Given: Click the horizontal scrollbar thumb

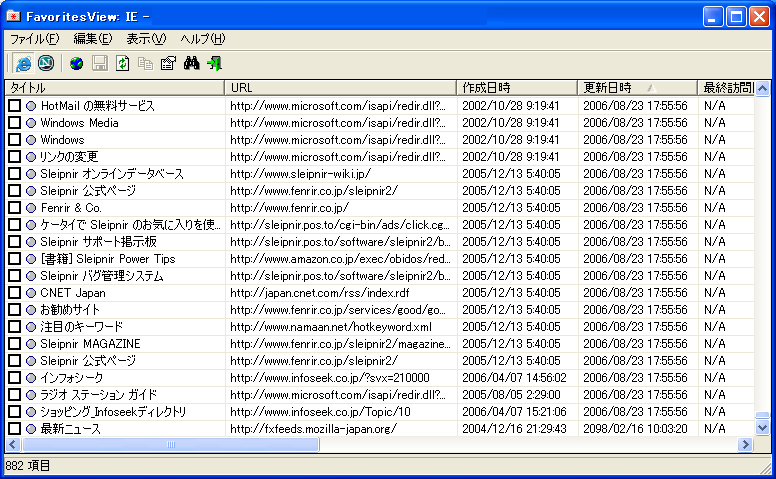Looking at the screenshot, I should point(171,444).
